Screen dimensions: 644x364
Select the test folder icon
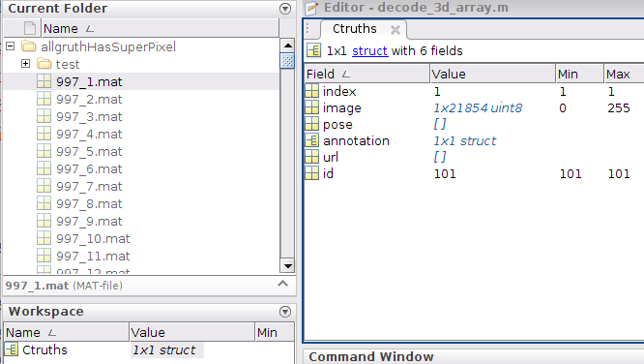pyautogui.click(x=44, y=64)
